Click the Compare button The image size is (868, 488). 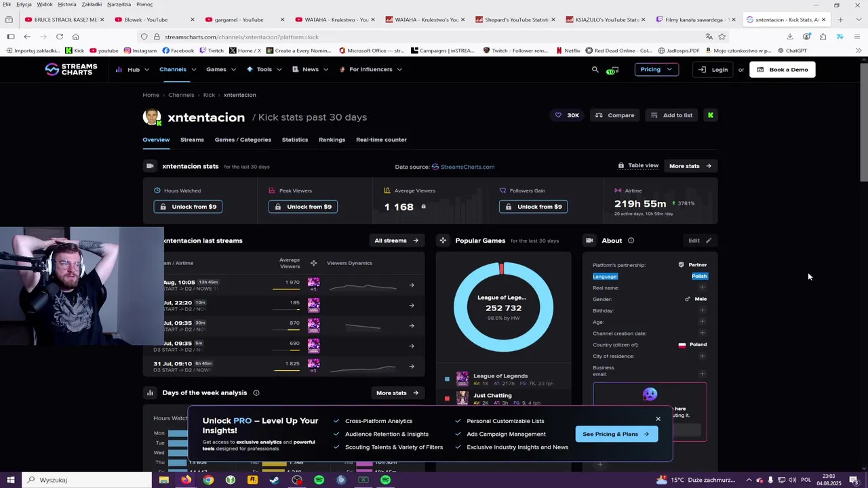tap(614, 115)
